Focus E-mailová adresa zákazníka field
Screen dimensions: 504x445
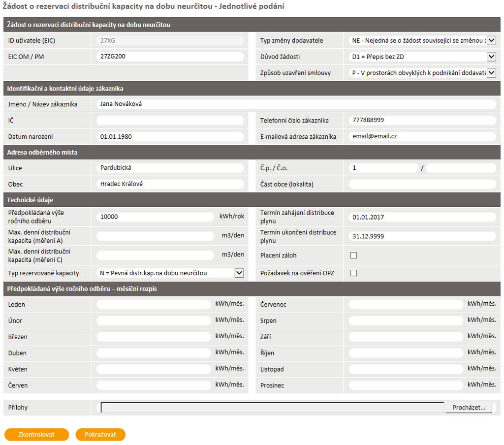pyautogui.click(x=422, y=136)
